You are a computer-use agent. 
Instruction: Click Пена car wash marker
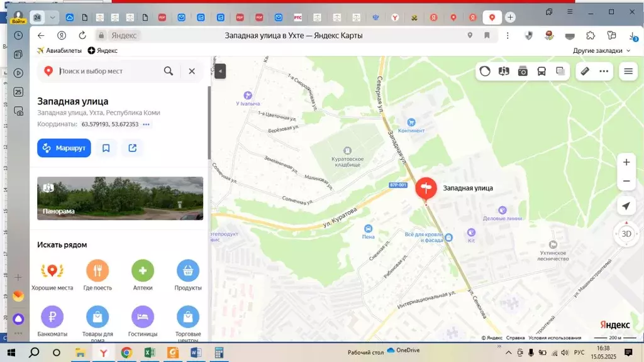coord(369,229)
